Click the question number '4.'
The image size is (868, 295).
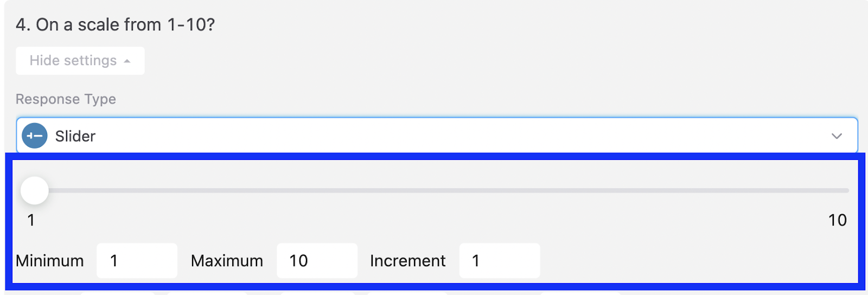pyautogui.click(x=23, y=25)
